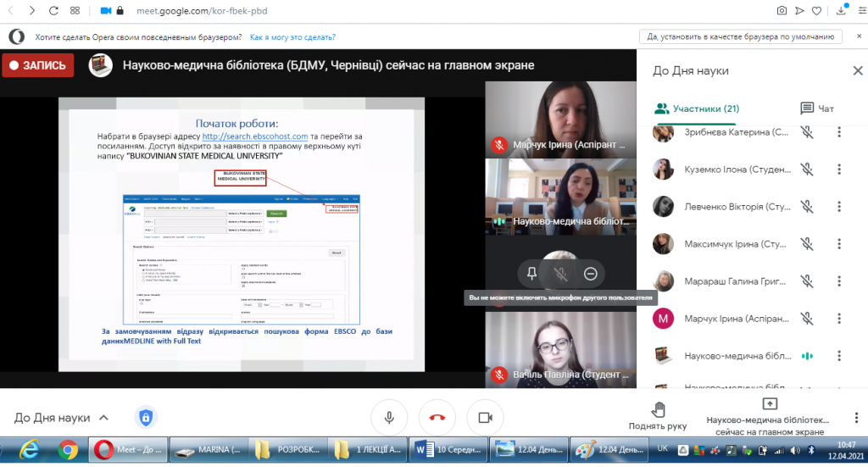Click the Науково-медична бібліотека video tile
The image size is (868, 467).
tap(561, 197)
